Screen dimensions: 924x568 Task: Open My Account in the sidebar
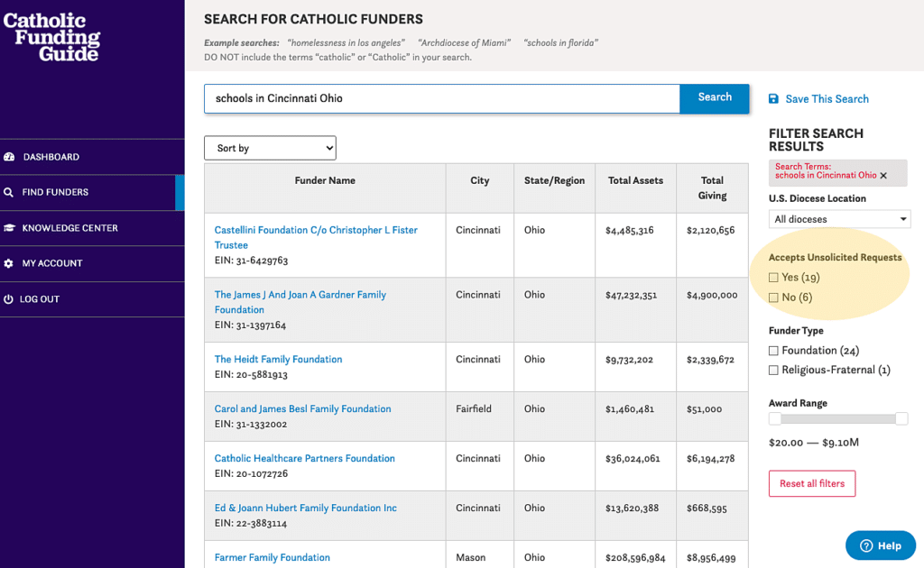(x=92, y=263)
